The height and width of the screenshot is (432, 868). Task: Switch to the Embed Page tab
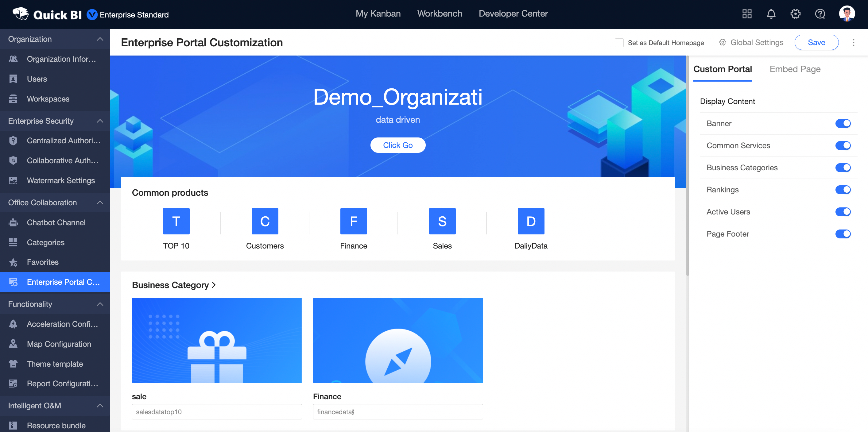coord(795,69)
